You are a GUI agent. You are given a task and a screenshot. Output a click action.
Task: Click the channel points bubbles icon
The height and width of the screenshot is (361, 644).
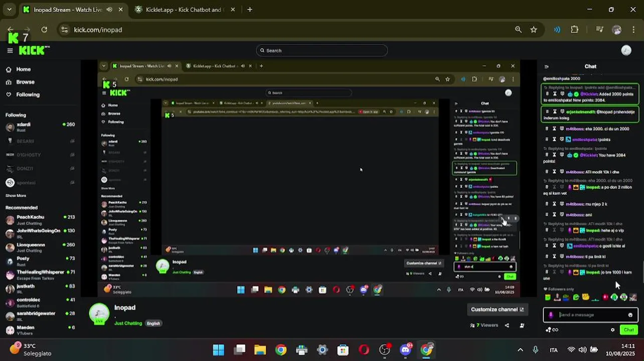[548, 330]
